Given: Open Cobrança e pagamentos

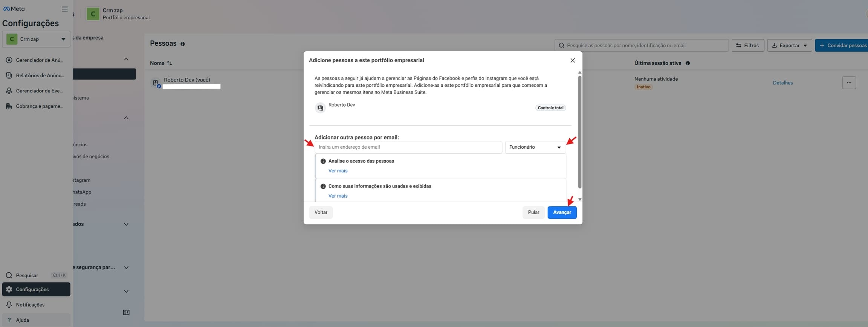Looking at the screenshot, I should tap(36, 106).
